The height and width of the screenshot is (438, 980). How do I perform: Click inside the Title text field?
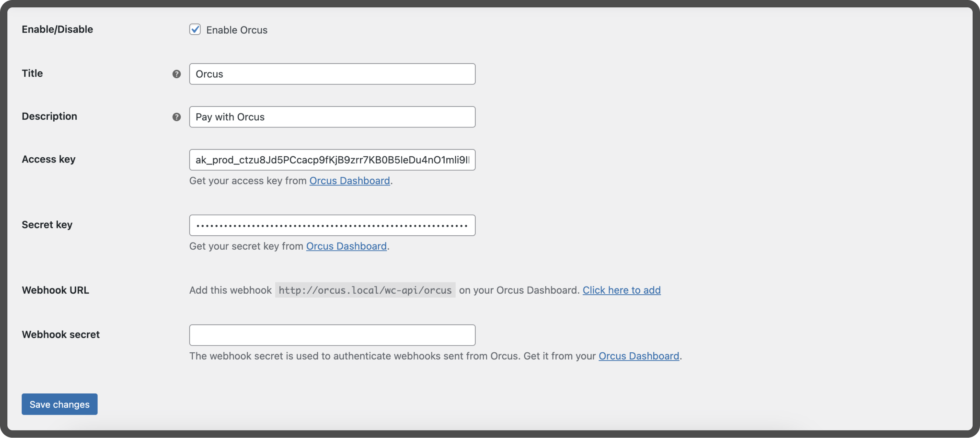click(332, 74)
